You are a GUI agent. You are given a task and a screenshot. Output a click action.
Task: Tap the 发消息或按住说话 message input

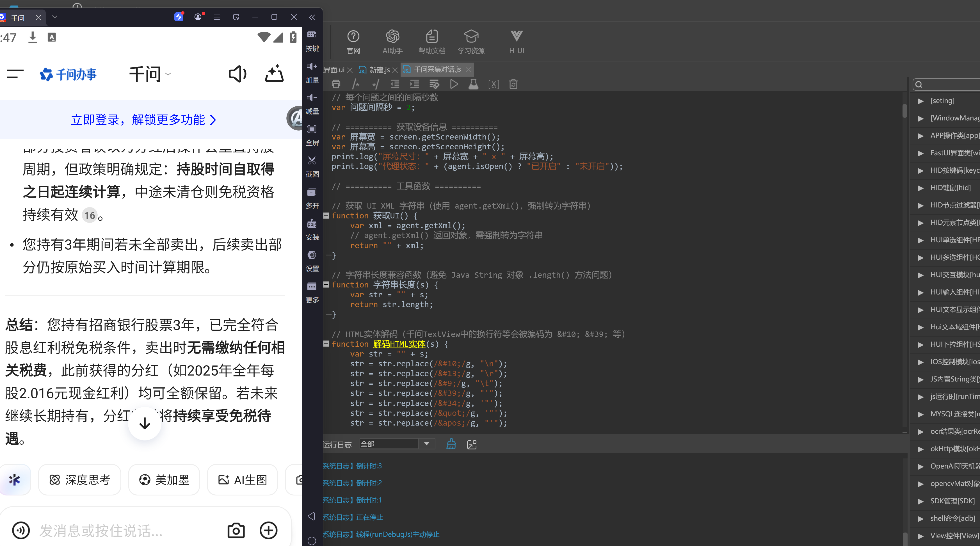(x=101, y=530)
